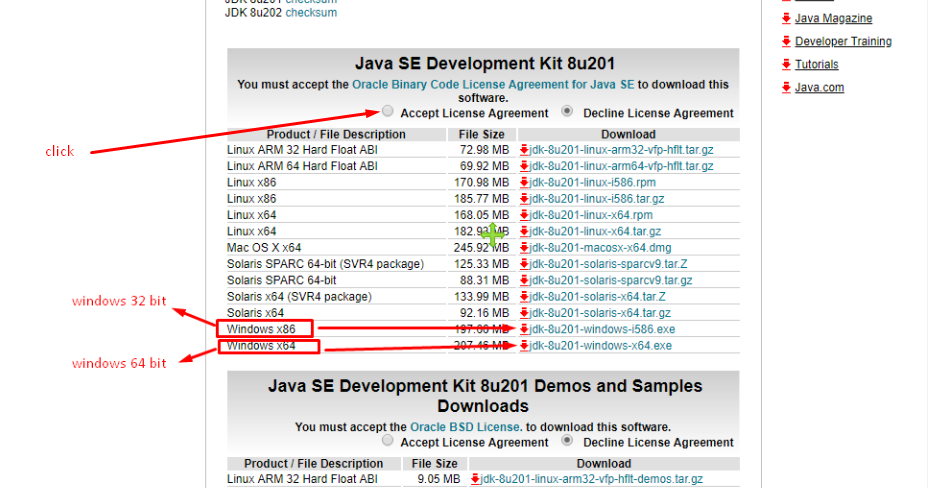
Task: Download jdk-8u201-linux-arm64-vfp-hflt.tar.gz
Action: pos(621,166)
